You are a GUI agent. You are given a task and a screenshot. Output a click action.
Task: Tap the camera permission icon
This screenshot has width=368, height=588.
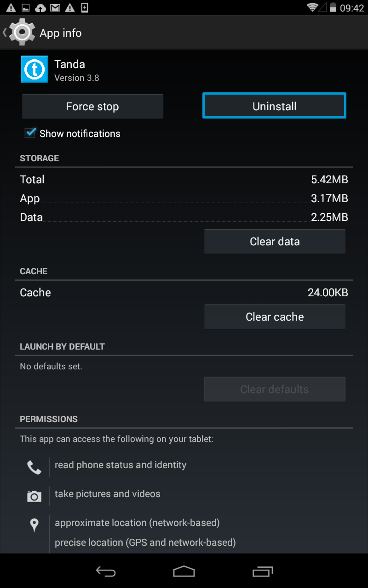(x=34, y=496)
